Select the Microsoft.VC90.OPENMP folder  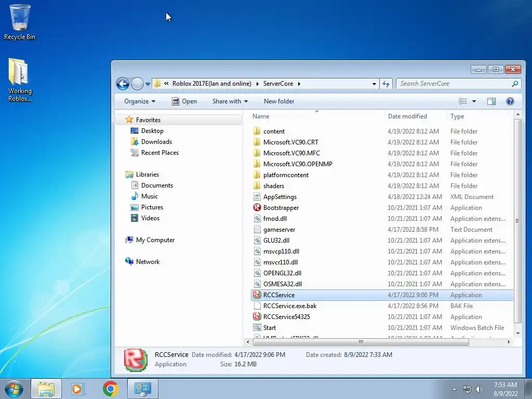pyautogui.click(x=297, y=164)
